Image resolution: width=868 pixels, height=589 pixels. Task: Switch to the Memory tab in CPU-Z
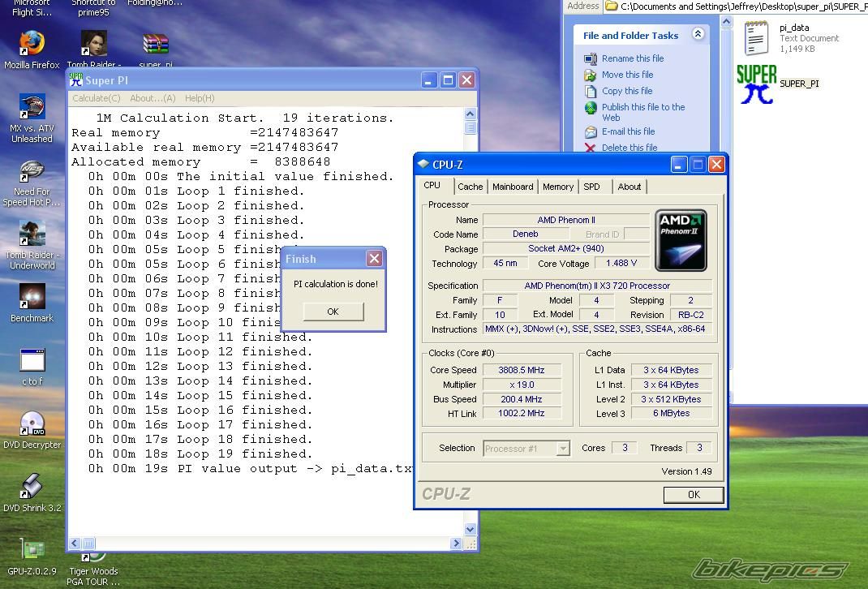click(x=557, y=187)
